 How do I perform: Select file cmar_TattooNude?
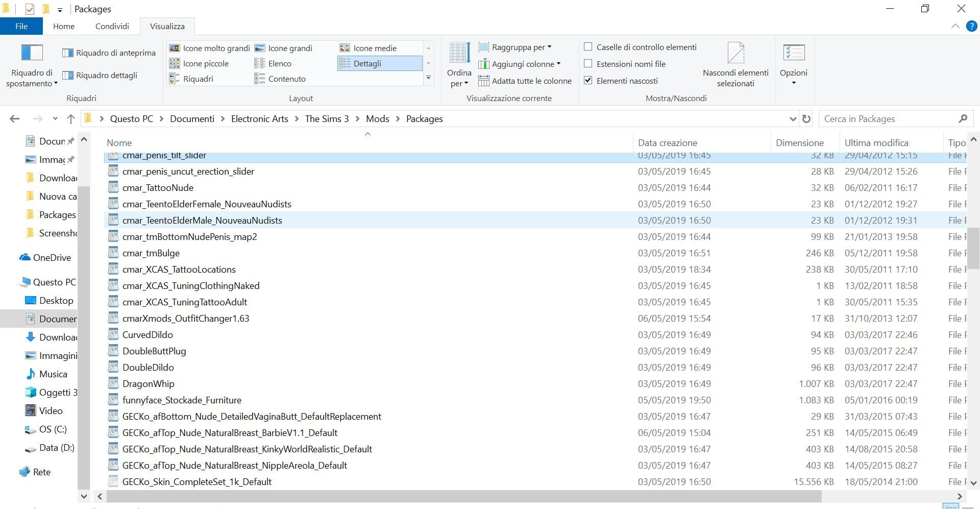(158, 188)
